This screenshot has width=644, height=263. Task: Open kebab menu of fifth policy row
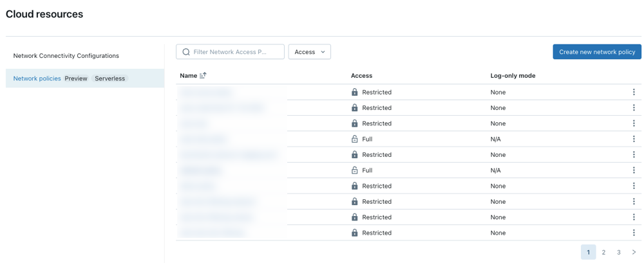pos(634,154)
